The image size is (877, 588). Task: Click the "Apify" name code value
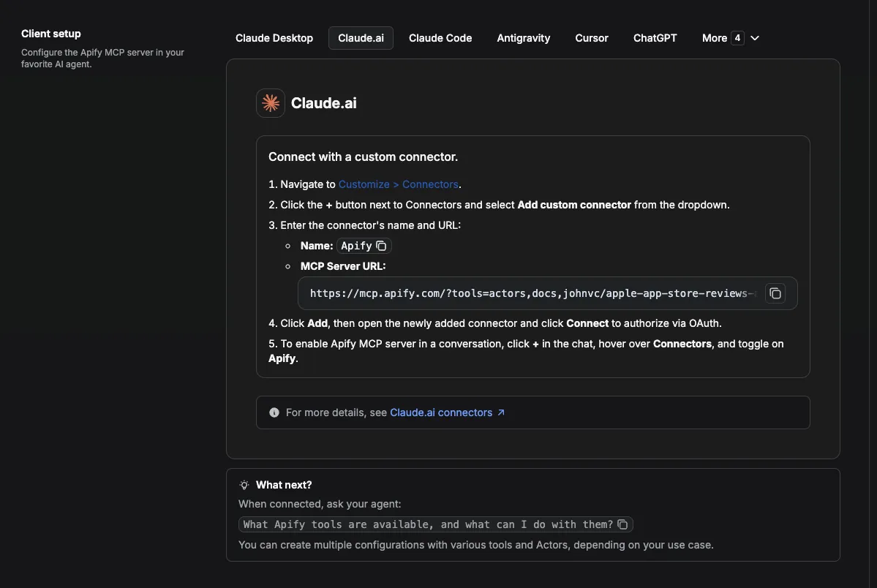click(356, 246)
